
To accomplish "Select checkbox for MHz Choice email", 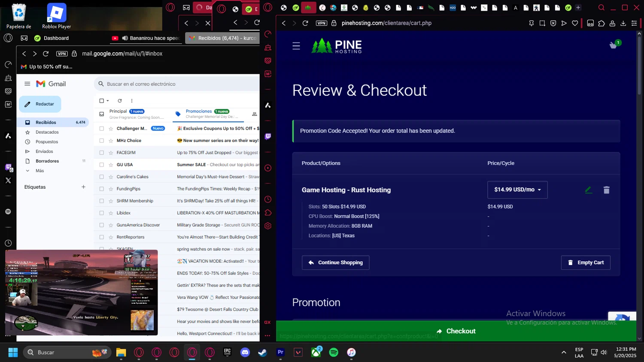I will (x=102, y=140).
